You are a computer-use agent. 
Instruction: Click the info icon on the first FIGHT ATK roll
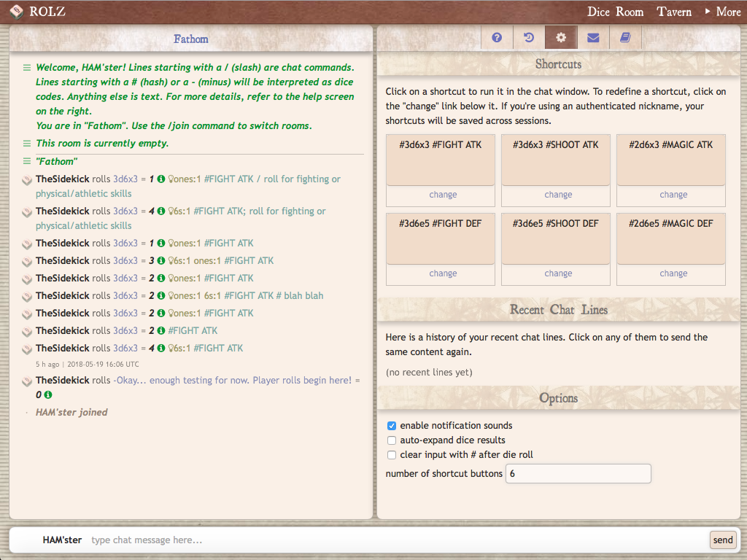[160, 179]
